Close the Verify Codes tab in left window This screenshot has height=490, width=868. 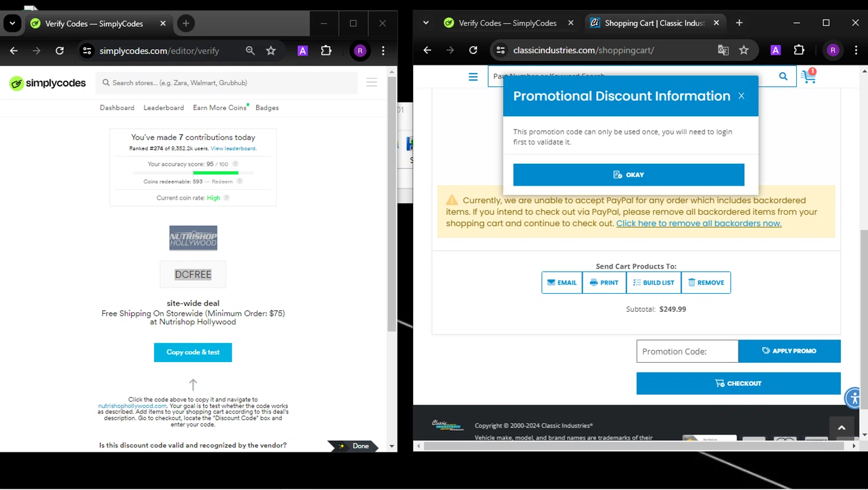pyautogui.click(x=163, y=24)
